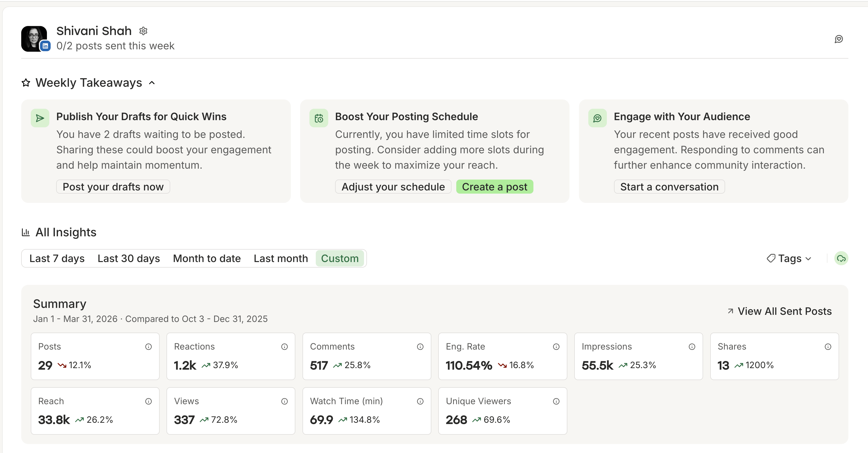Show info for the Views metric
Image resolution: width=868 pixels, height=453 pixels.
point(284,402)
